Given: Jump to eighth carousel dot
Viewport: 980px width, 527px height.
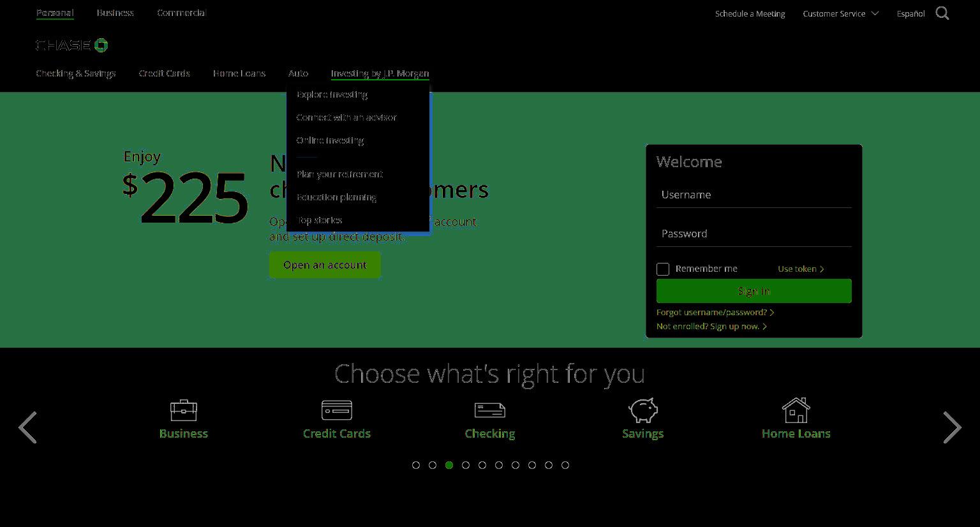Looking at the screenshot, I should pos(532,465).
